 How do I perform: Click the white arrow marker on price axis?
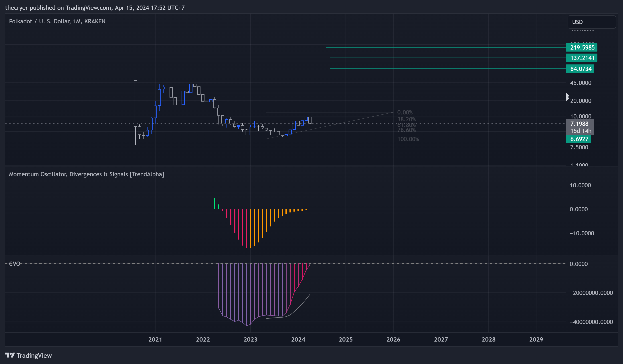(x=568, y=97)
